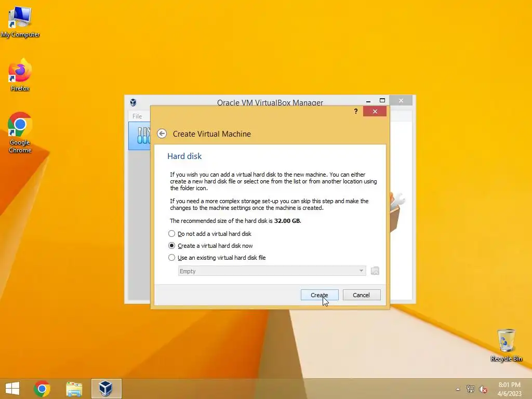Click the muted volume tray icon
Screen dimensions: 532x399
click(x=483, y=389)
